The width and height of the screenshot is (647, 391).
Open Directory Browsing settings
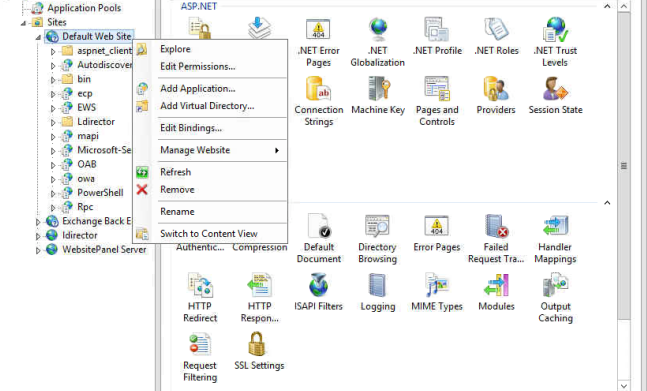pyautogui.click(x=378, y=239)
